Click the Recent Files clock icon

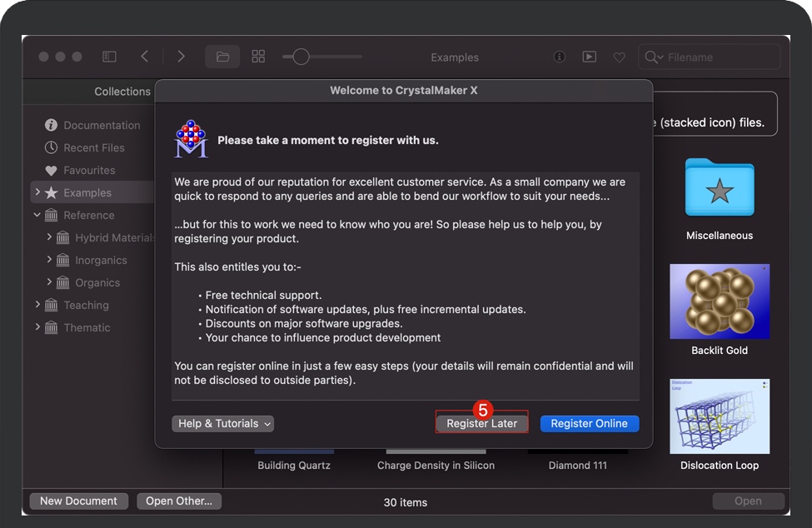[x=52, y=147]
